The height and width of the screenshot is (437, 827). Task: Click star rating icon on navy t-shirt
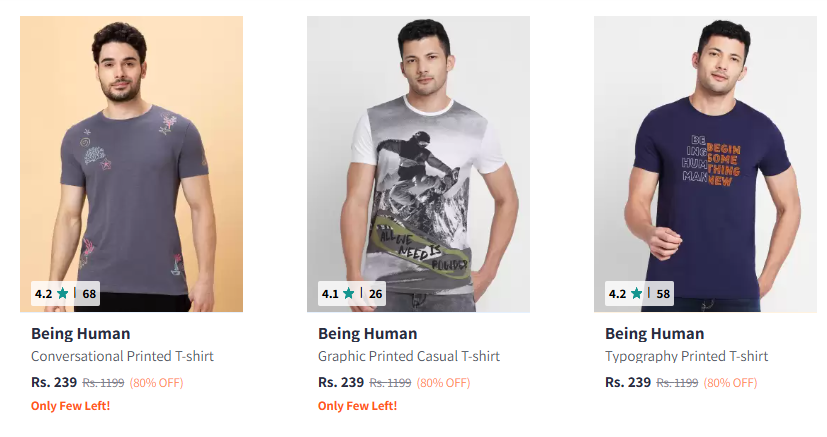tap(636, 294)
